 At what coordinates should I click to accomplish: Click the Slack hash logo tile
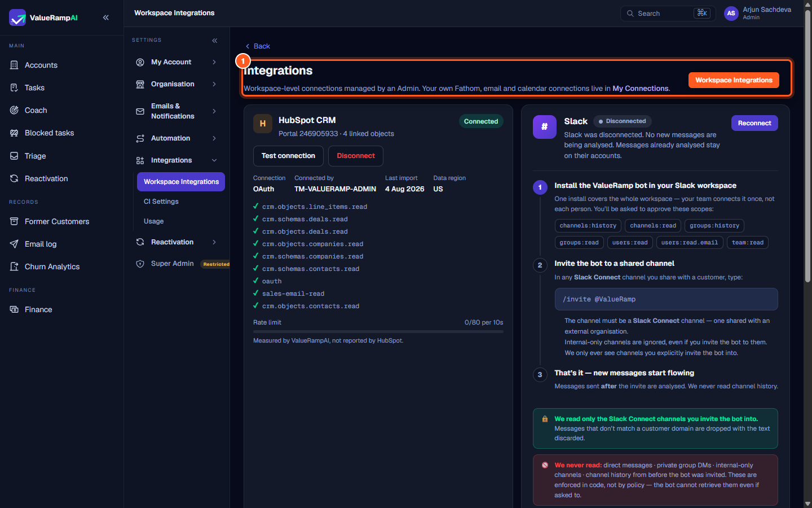[544, 126]
